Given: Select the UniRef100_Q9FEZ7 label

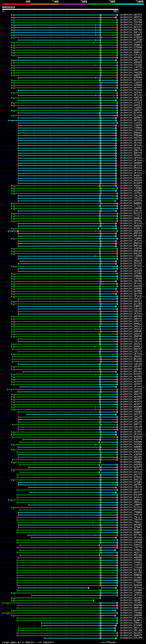Looking at the screenshot, I should click(x=131, y=110).
